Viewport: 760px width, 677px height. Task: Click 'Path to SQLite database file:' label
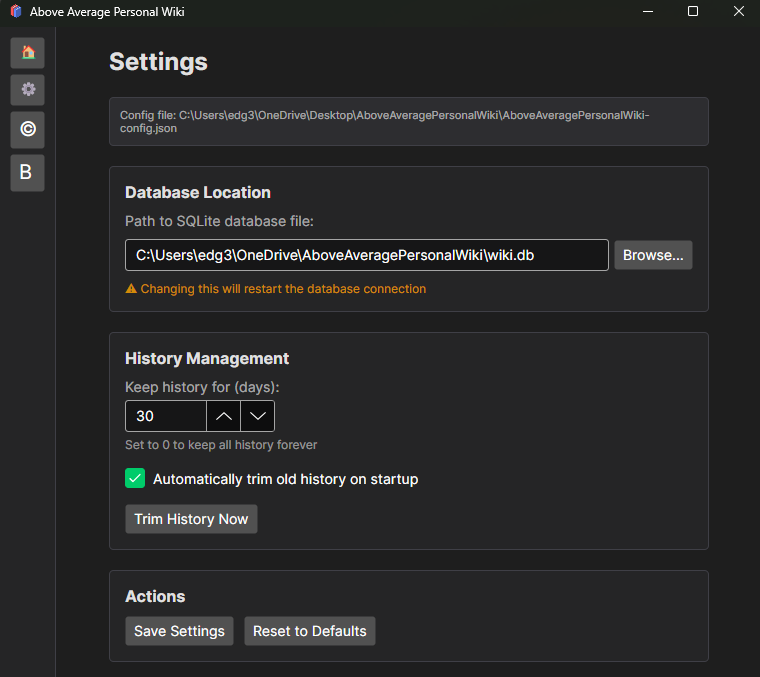[x=219, y=221]
